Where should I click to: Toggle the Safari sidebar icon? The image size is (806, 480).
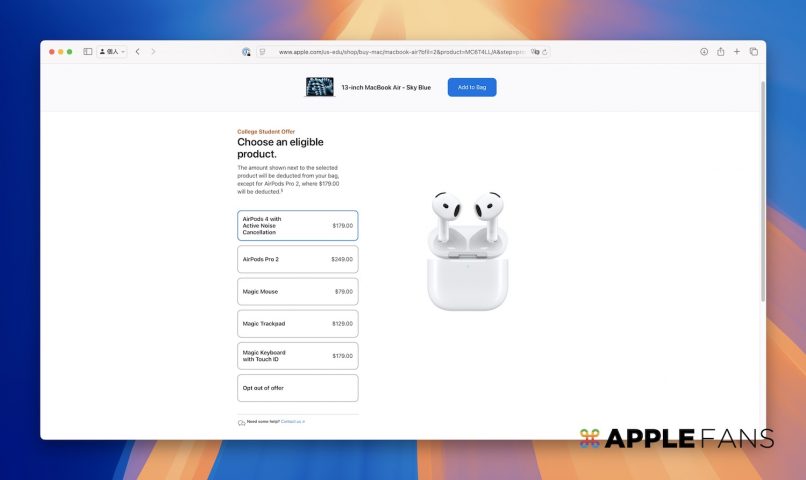88,51
